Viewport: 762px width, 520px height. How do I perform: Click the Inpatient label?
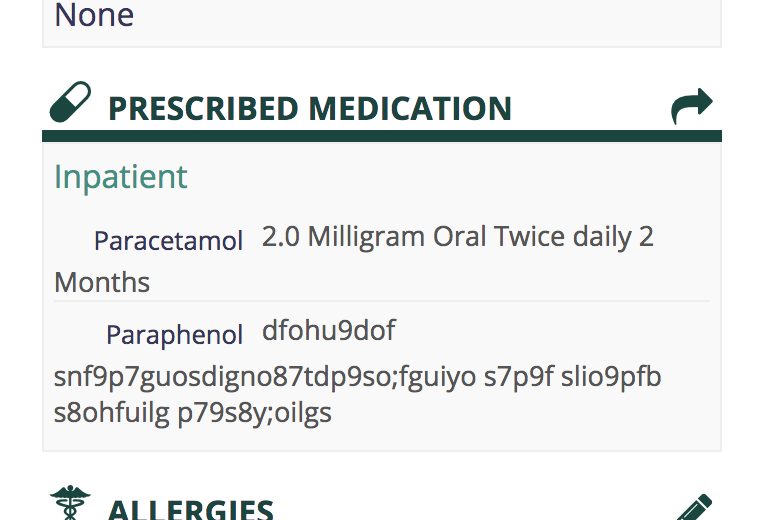click(x=121, y=177)
